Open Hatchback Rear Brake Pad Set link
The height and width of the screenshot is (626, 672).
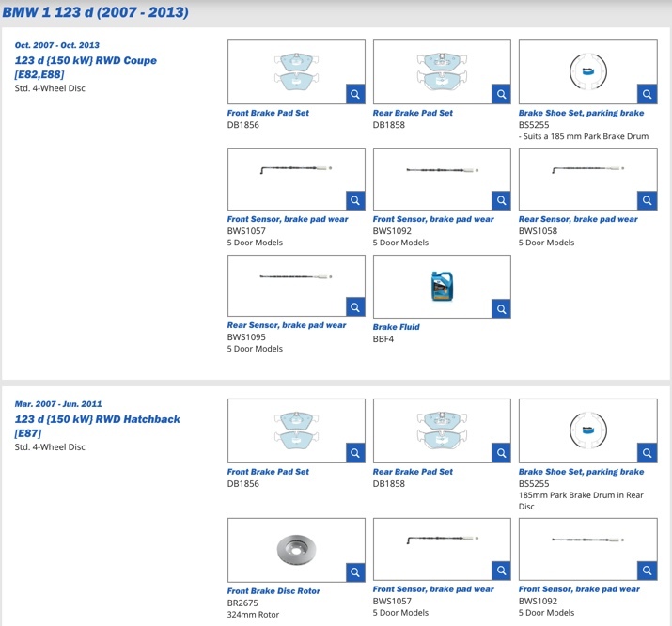coord(413,472)
